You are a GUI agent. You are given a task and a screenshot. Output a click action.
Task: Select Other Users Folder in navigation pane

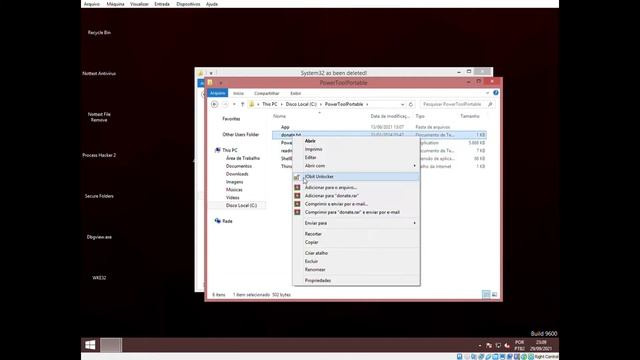(x=240, y=134)
